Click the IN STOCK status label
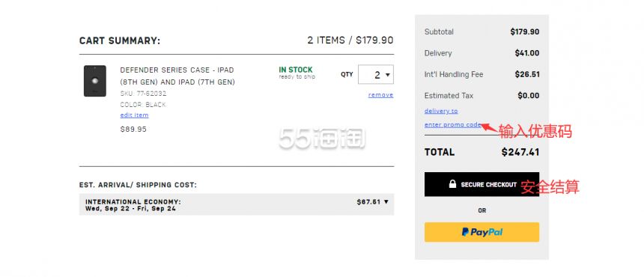This screenshot has width=644, height=277. point(296,70)
